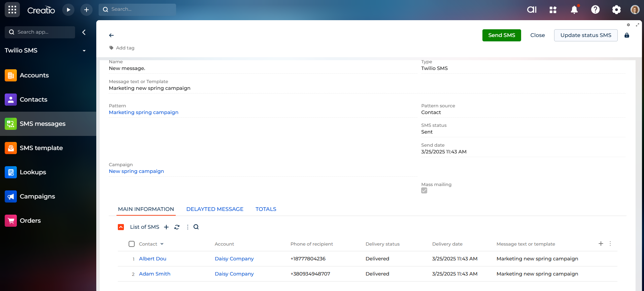Switch to TOTALS tab

click(266, 209)
